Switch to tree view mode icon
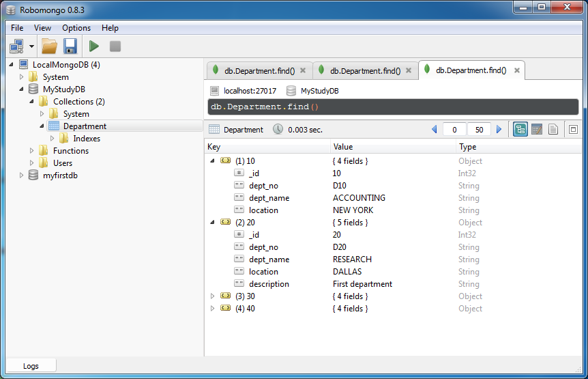The width and height of the screenshot is (588, 379). (x=520, y=130)
